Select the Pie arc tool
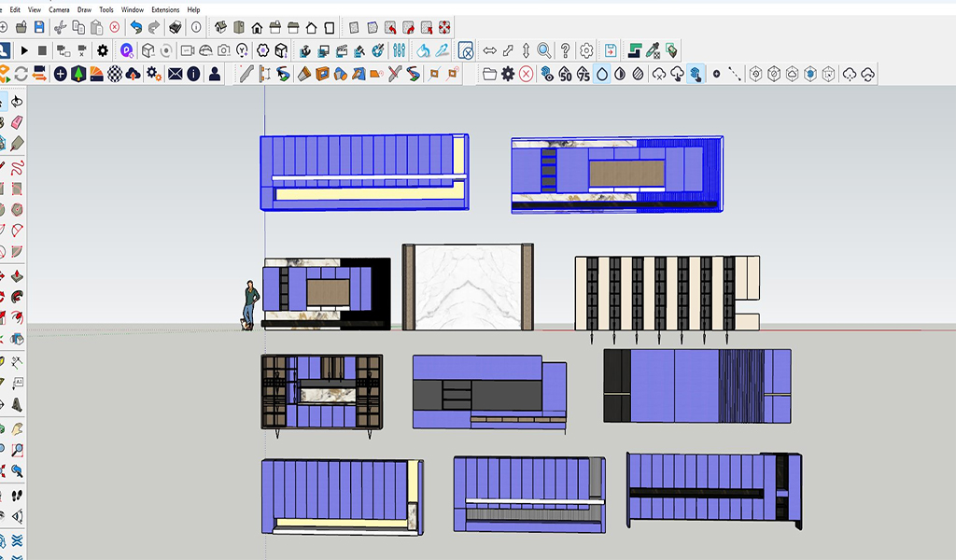956x560 pixels. point(17,252)
